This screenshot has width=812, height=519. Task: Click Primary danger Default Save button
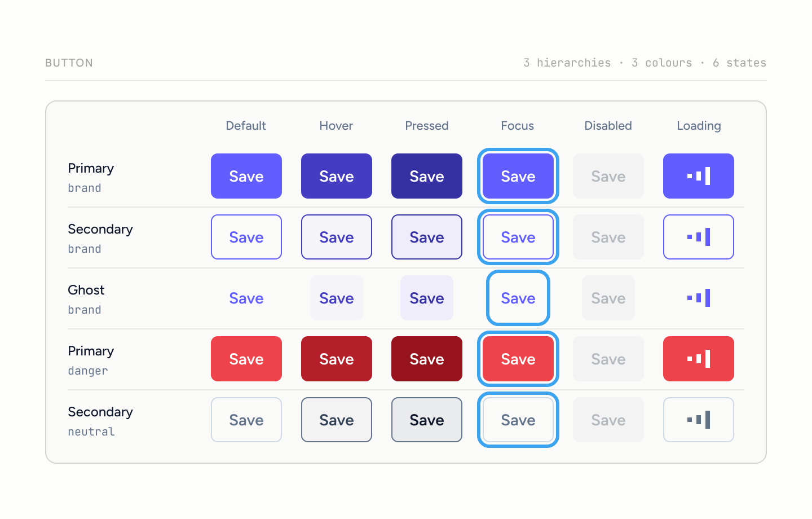click(x=246, y=359)
